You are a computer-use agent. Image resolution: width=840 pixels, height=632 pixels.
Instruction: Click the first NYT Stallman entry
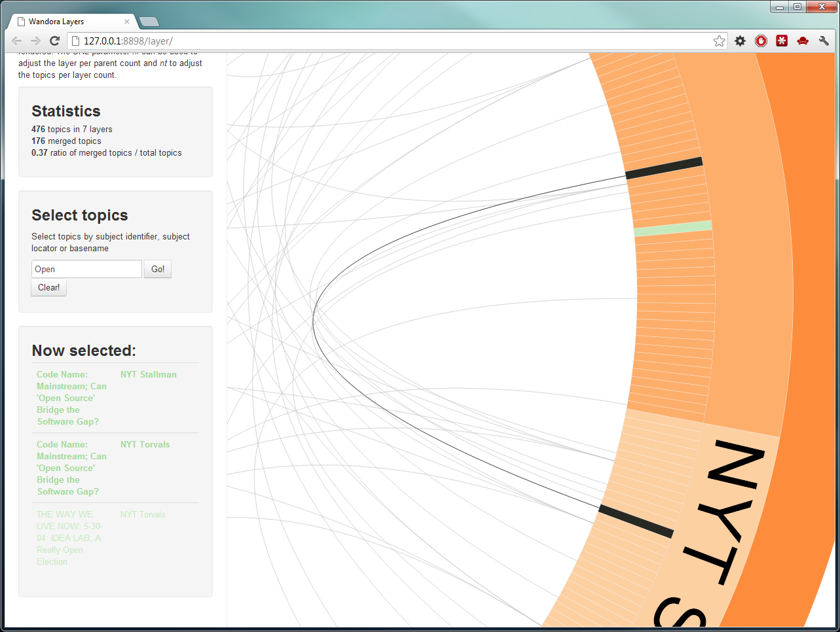[148, 374]
